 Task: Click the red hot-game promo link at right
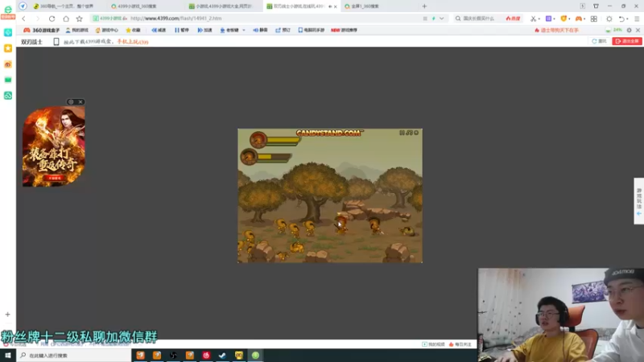(556, 30)
